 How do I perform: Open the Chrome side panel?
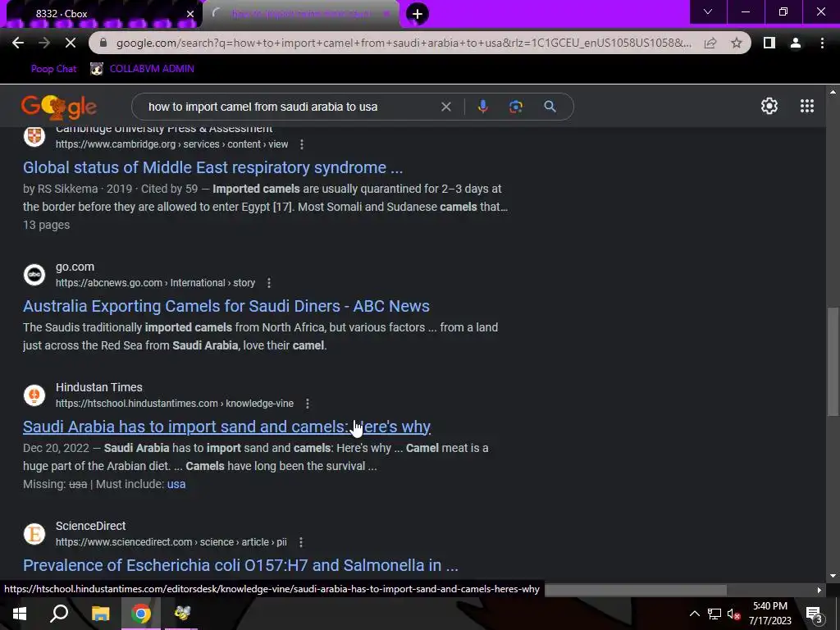pyautogui.click(x=769, y=43)
